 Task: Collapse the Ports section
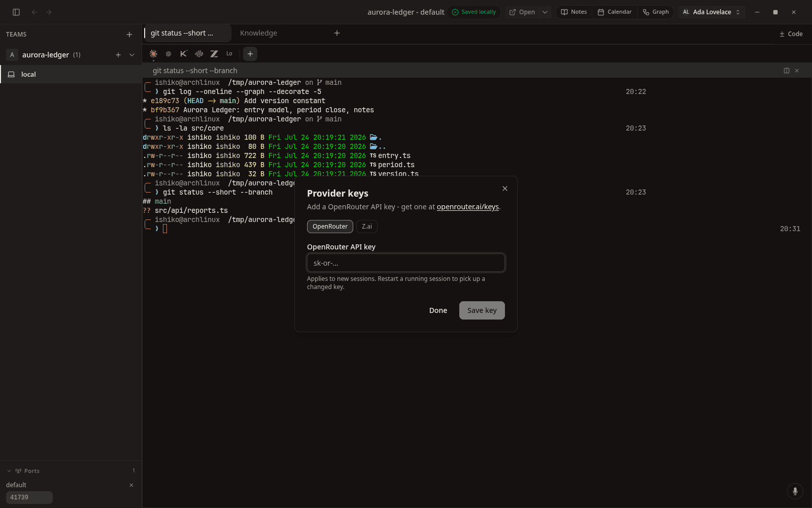pyautogui.click(x=9, y=471)
